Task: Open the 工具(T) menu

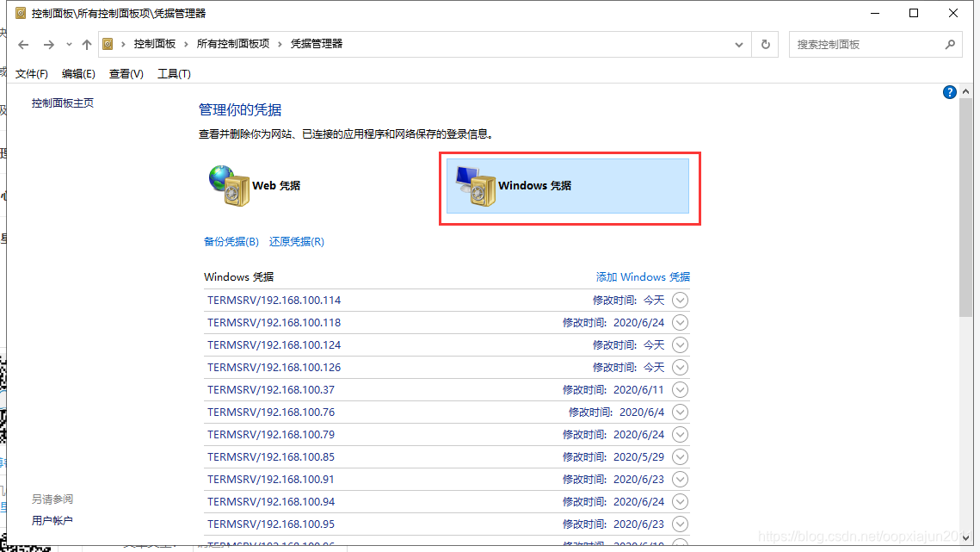Action: tap(174, 74)
